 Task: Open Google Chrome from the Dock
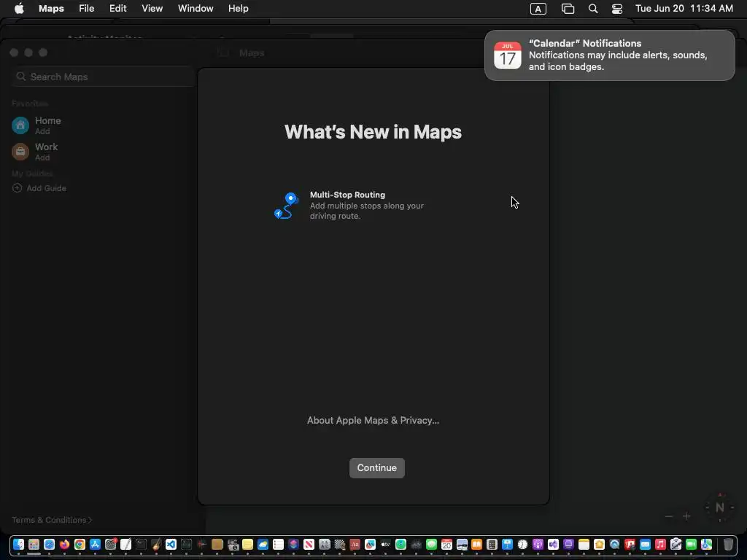click(80, 544)
